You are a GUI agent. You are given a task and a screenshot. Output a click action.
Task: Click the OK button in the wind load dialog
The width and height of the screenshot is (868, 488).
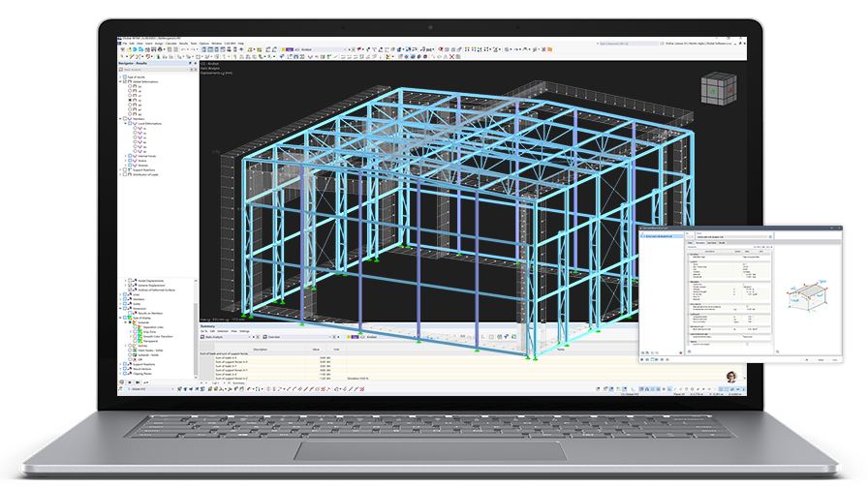(x=807, y=359)
